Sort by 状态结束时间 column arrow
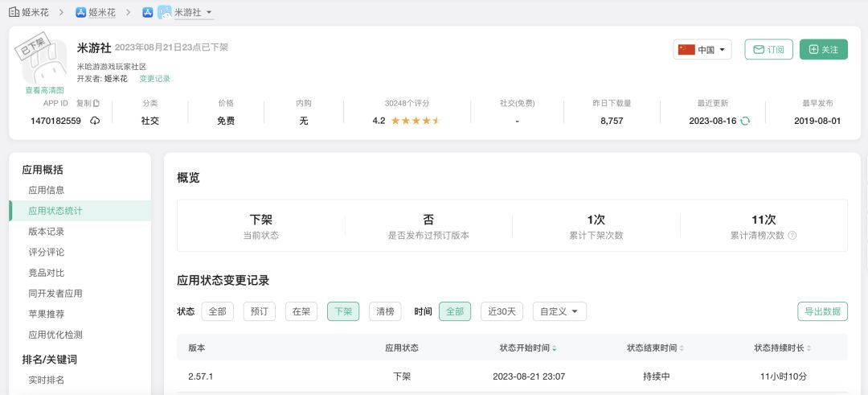Screen dimensions: 868x395 [x=682, y=348]
